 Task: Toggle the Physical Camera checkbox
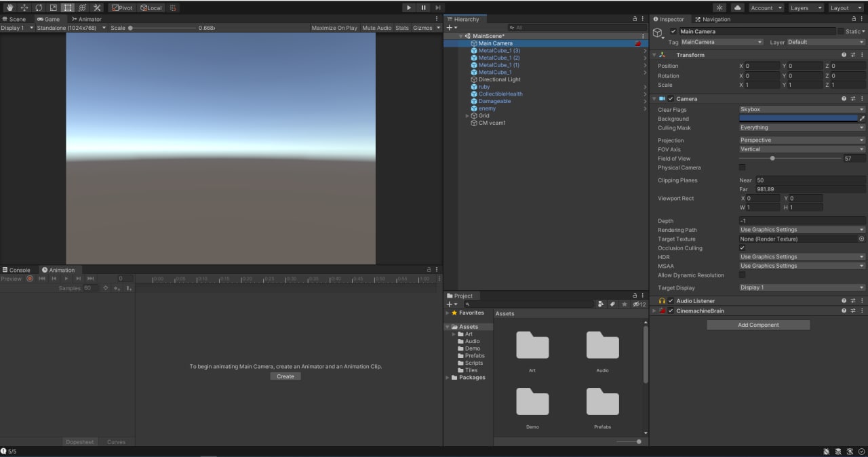742,167
